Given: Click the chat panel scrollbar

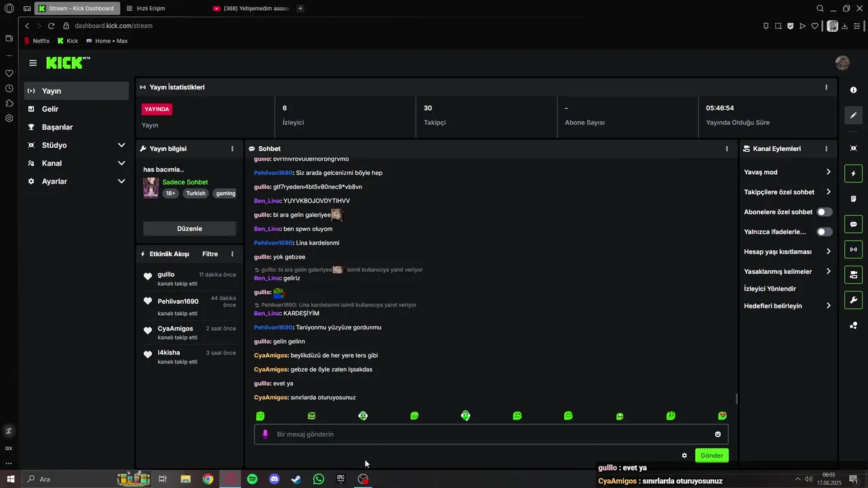Looking at the screenshot, I should pos(736,399).
